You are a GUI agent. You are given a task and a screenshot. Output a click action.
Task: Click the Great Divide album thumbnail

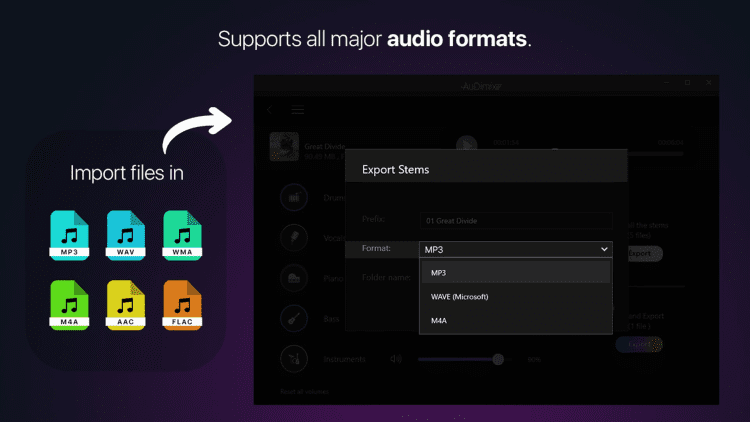[x=284, y=146]
